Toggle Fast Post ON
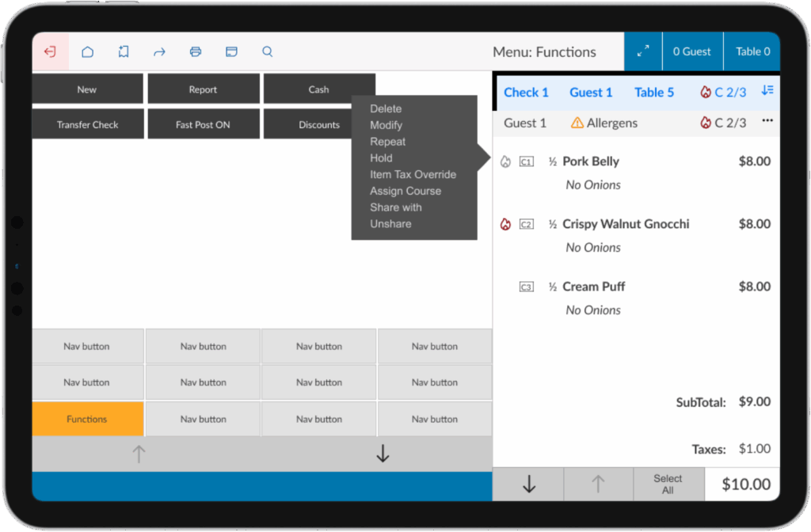The width and height of the screenshot is (811, 532). tap(203, 123)
